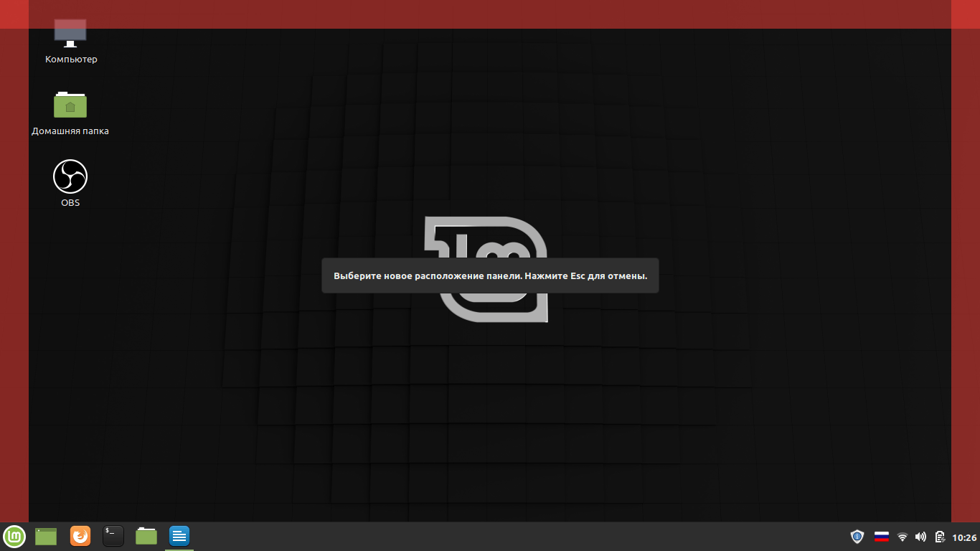The image size is (980, 551).
Task: Click the 'Выберите новое расположение панели' notification
Action: click(x=490, y=275)
